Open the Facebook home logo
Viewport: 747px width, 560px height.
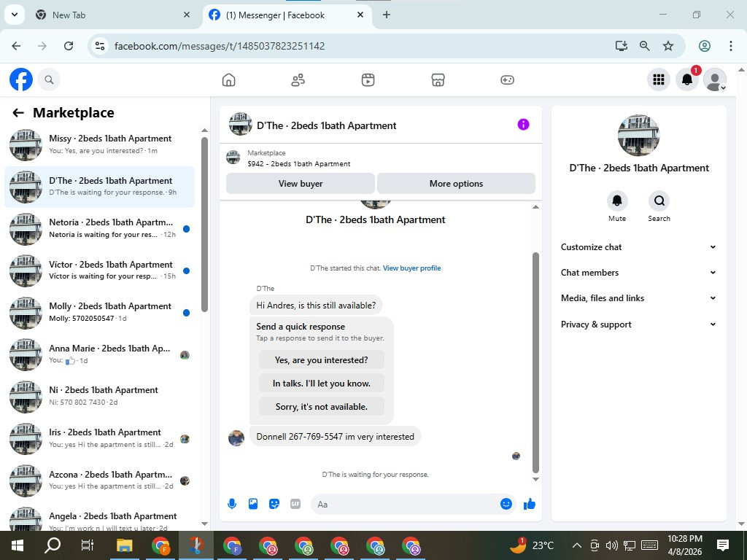(x=21, y=79)
